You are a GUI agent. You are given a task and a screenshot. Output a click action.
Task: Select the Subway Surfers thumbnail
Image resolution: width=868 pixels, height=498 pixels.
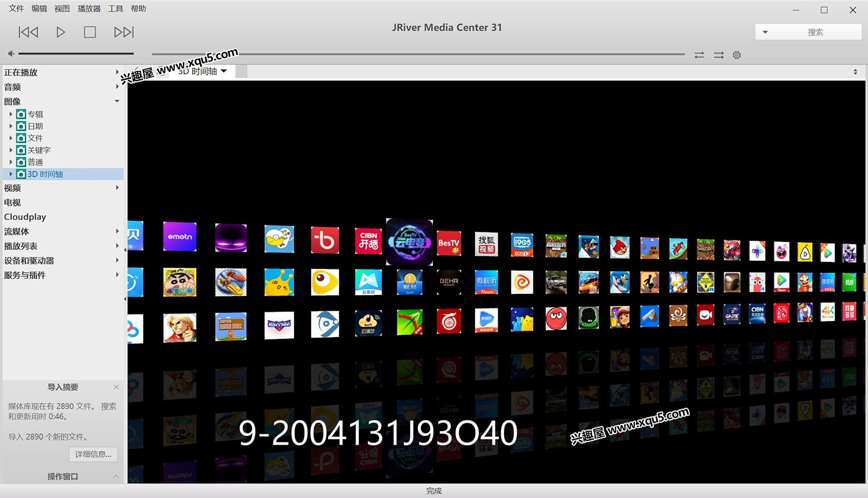click(x=620, y=317)
